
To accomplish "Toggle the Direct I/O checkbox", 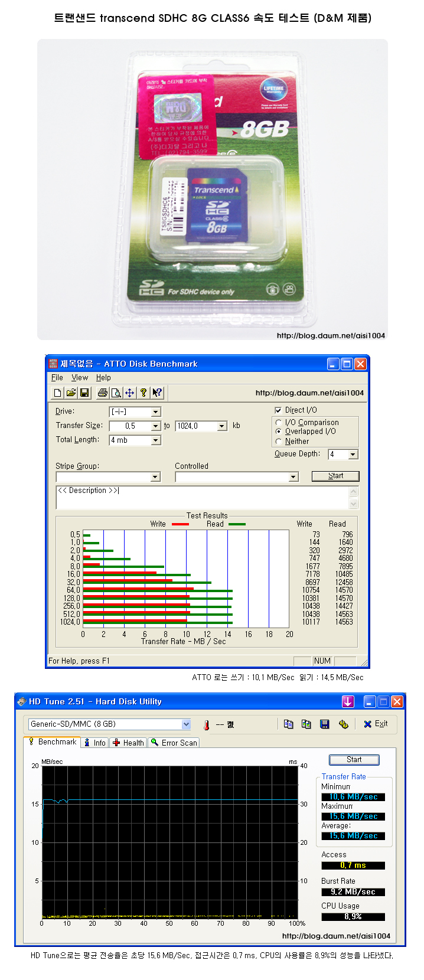I will [x=278, y=410].
